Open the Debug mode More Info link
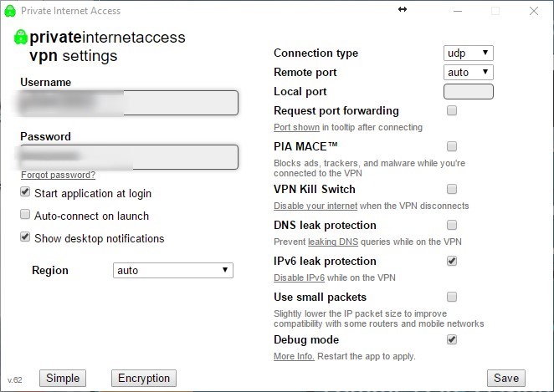 pos(294,356)
